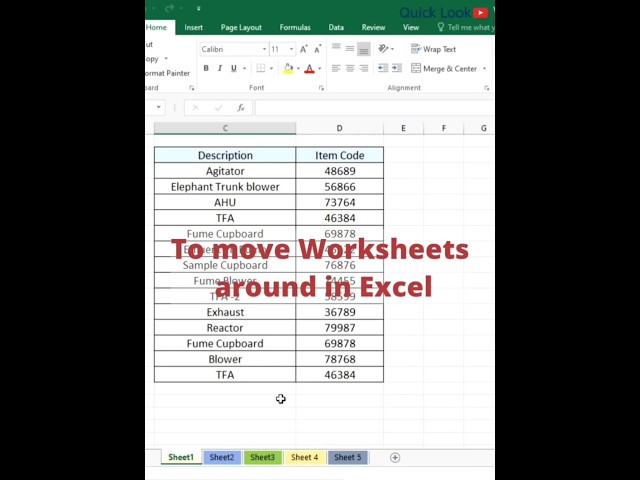Select column D header
The width and height of the screenshot is (640, 480).
tap(340, 128)
